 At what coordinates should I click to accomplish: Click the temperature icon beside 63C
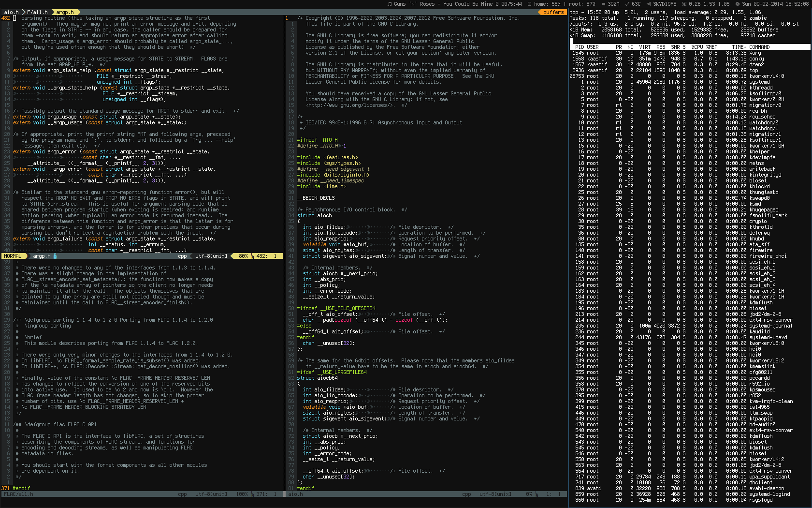[626, 4]
